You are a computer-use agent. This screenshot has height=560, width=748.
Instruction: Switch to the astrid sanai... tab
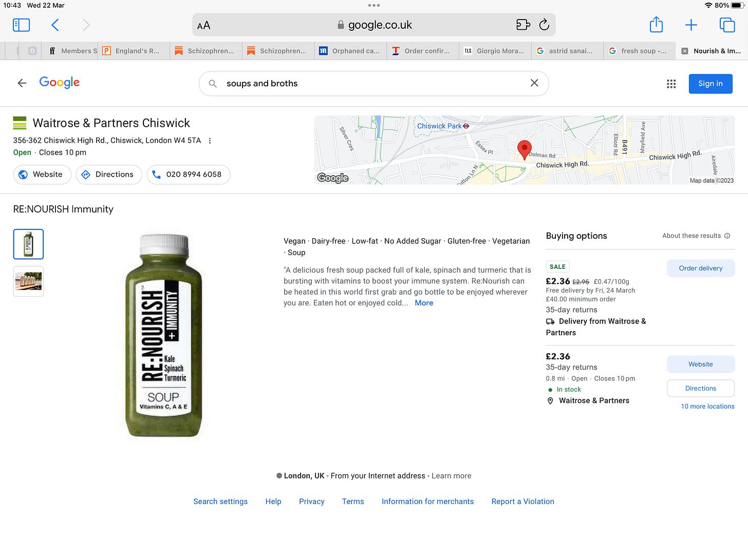click(567, 51)
